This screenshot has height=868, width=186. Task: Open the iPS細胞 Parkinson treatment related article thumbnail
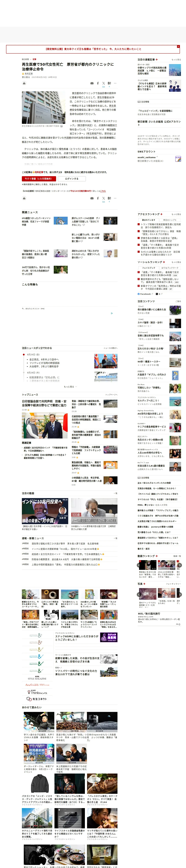[61, 221]
